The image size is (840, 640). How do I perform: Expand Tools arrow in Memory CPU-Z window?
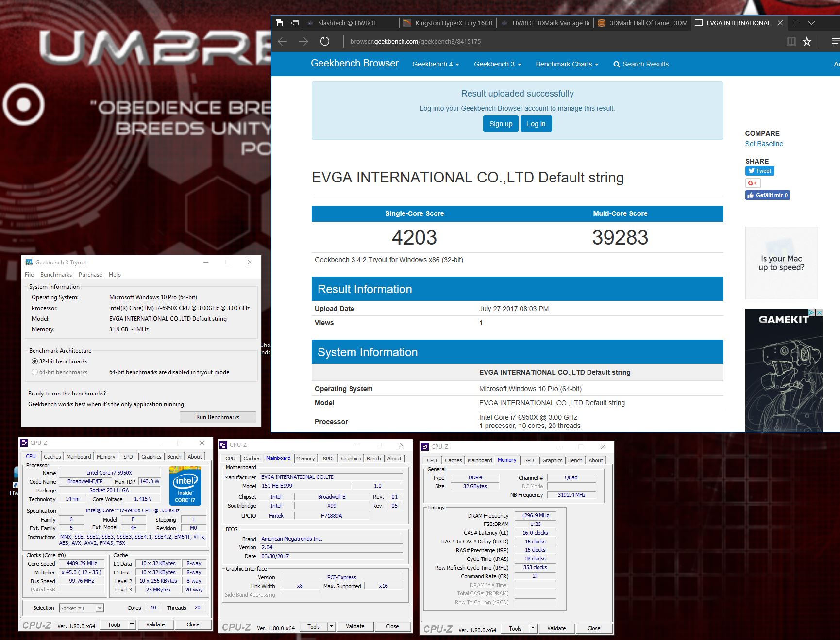coord(533,629)
